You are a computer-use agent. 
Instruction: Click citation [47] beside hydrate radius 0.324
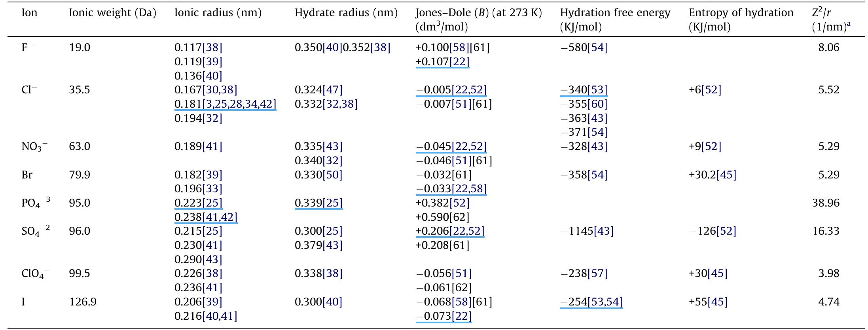coord(332,90)
